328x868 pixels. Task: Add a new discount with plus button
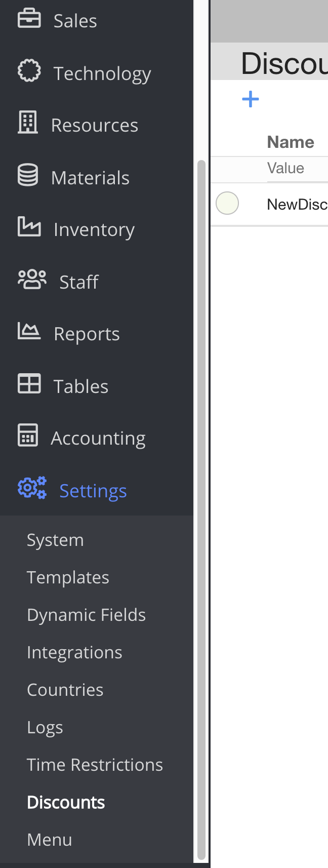pyautogui.click(x=251, y=99)
